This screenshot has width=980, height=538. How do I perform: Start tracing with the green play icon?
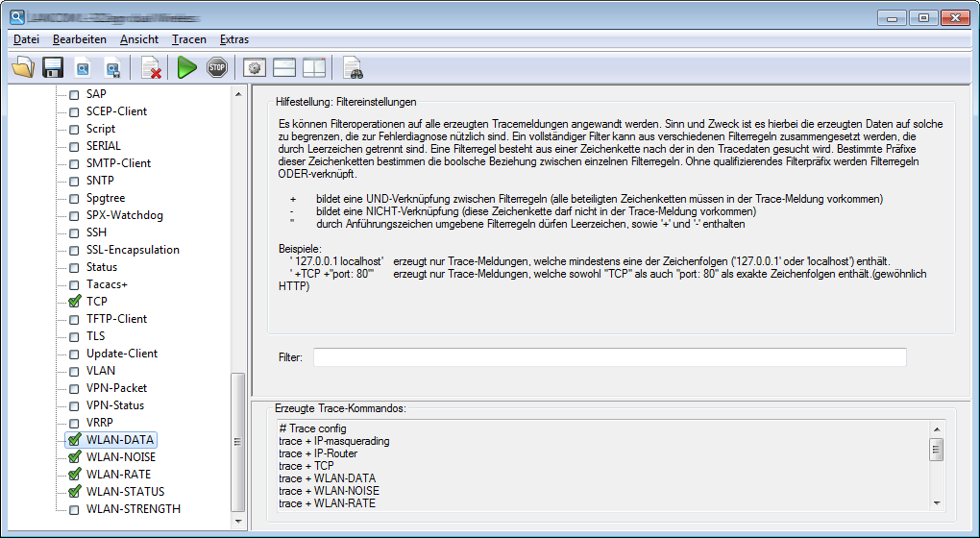click(x=187, y=67)
